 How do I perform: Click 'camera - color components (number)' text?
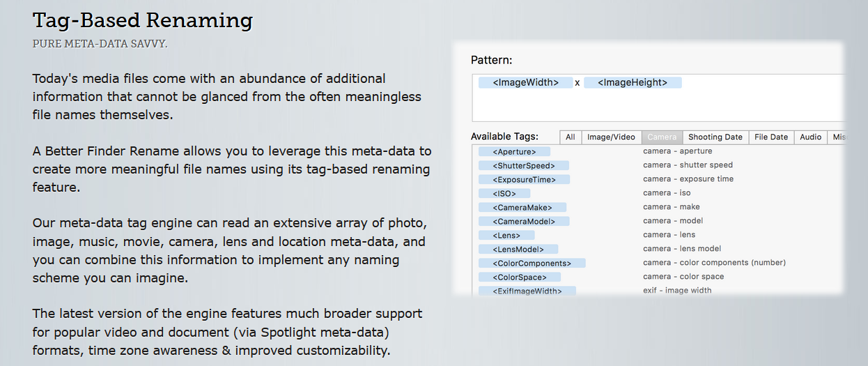(714, 263)
